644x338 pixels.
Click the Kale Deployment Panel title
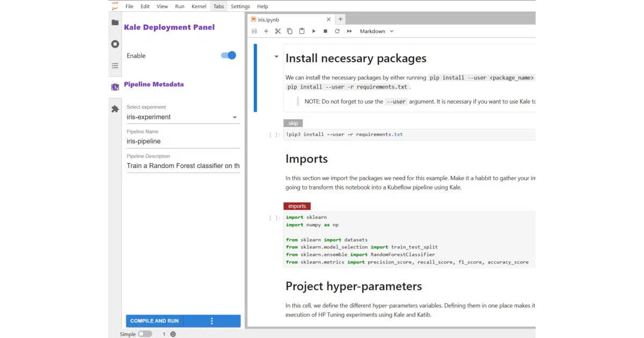coord(169,27)
